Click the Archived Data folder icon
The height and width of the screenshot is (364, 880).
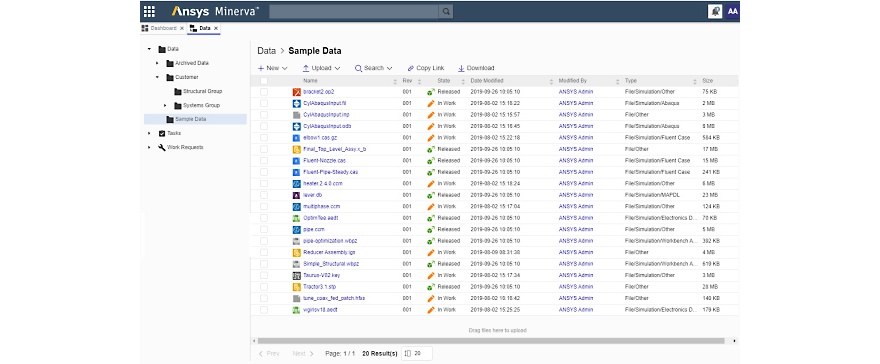coord(170,63)
